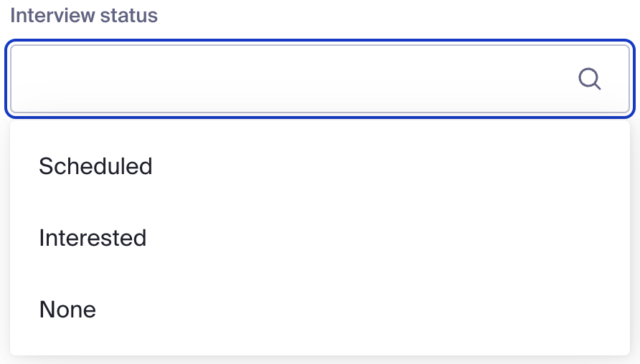Place cursor in empty status filter box
640x364 pixels.
click(287, 79)
